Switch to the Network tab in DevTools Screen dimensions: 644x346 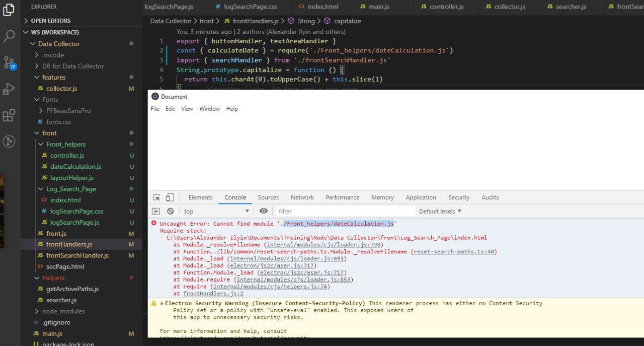click(302, 197)
